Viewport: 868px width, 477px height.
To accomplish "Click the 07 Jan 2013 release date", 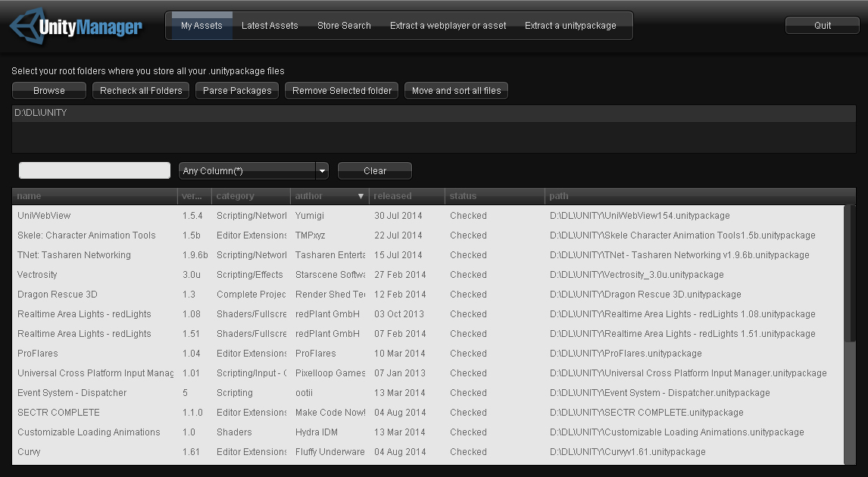I will [x=400, y=373].
